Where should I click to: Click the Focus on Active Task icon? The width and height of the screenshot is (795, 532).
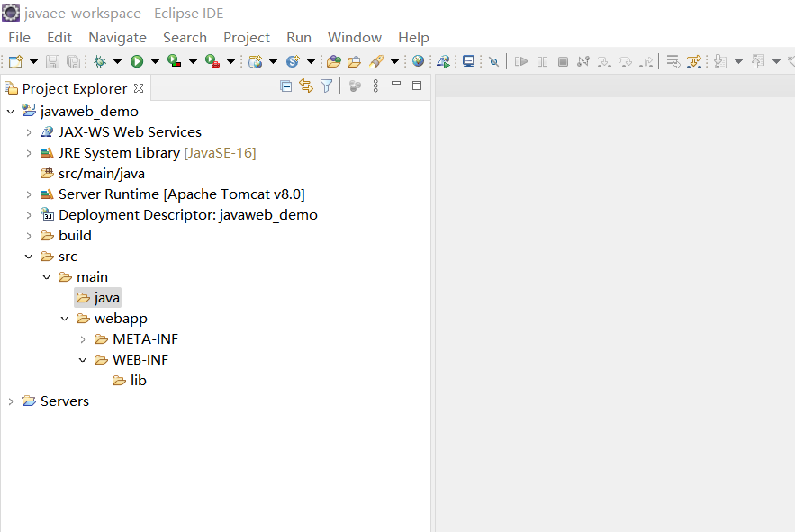click(355, 86)
